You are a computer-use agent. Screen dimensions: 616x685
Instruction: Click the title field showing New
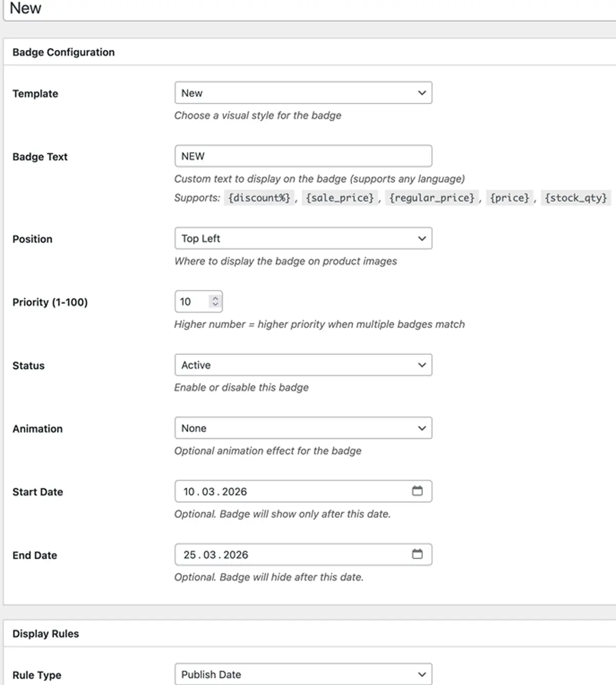pos(154,8)
